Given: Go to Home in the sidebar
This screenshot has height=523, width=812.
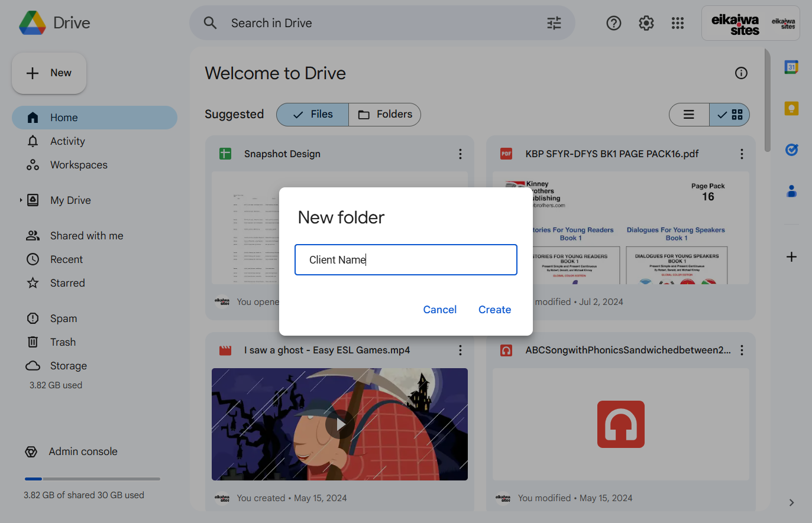Looking at the screenshot, I should coord(95,118).
